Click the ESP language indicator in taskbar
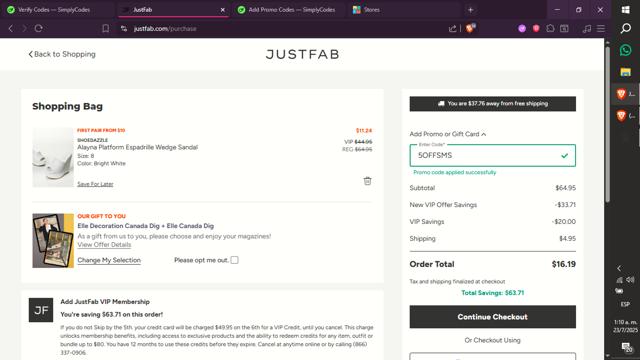Image resolution: width=640 pixels, height=360 pixels. [x=625, y=304]
